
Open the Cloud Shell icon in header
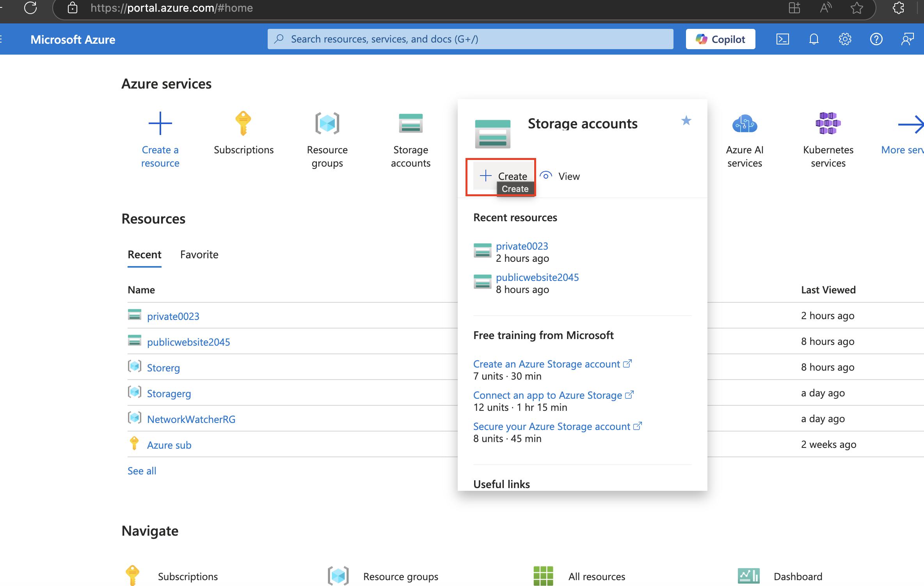[x=782, y=39]
